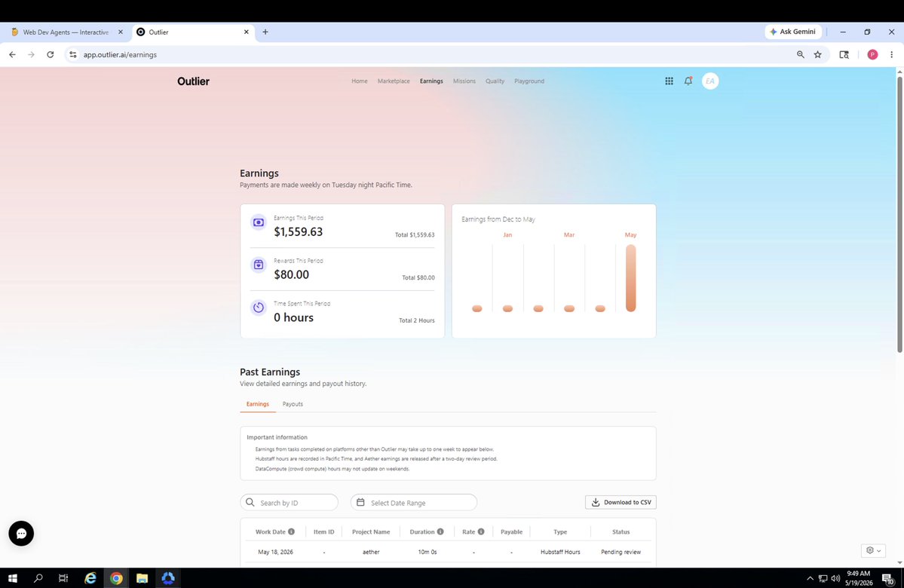Open the Select Date Range picker
The image size is (904, 588).
[413, 502]
